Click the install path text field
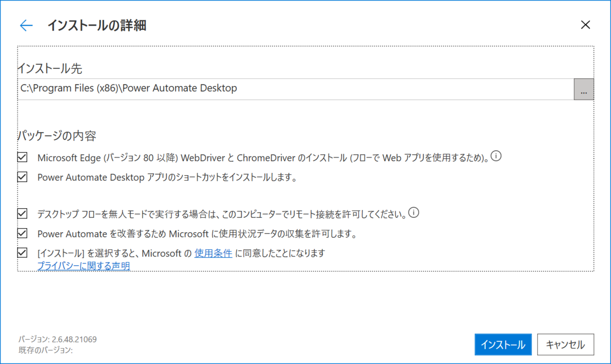The image size is (611, 364). (296, 89)
